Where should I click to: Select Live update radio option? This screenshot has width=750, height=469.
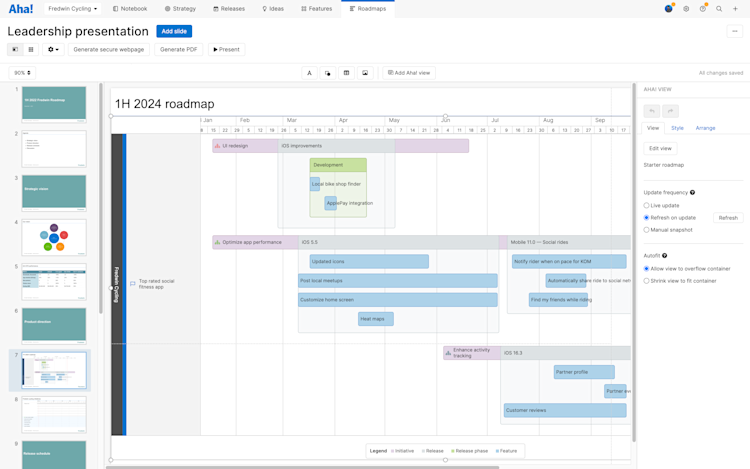coord(646,205)
